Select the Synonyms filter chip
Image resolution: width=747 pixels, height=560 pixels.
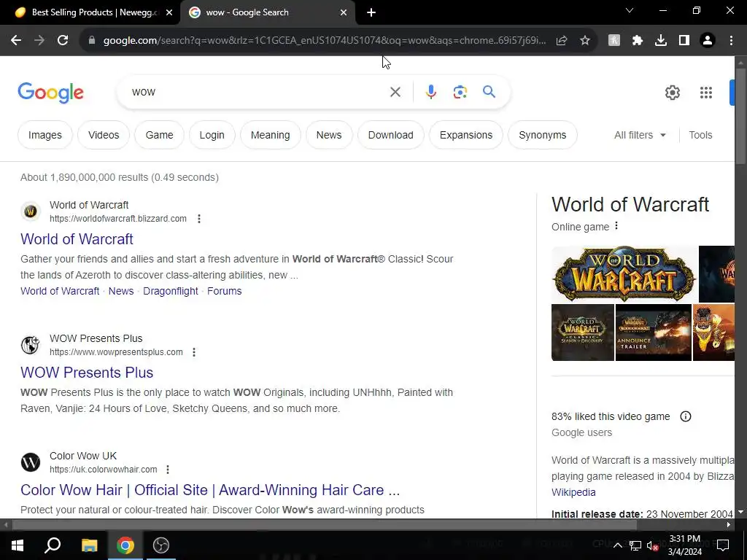click(542, 135)
